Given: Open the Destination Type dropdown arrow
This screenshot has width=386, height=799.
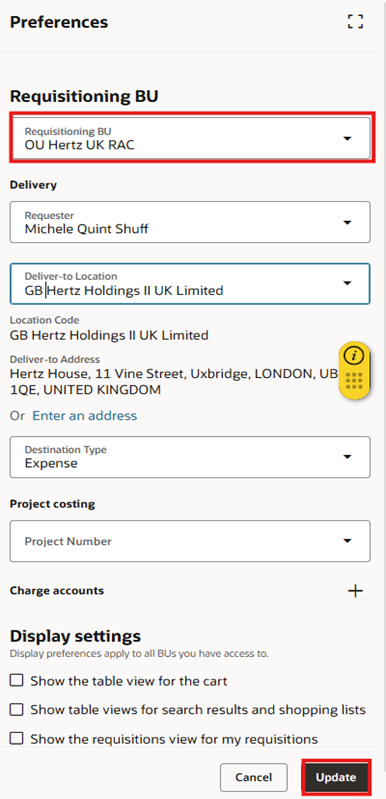Looking at the screenshot, I should (x=347, y=457).
